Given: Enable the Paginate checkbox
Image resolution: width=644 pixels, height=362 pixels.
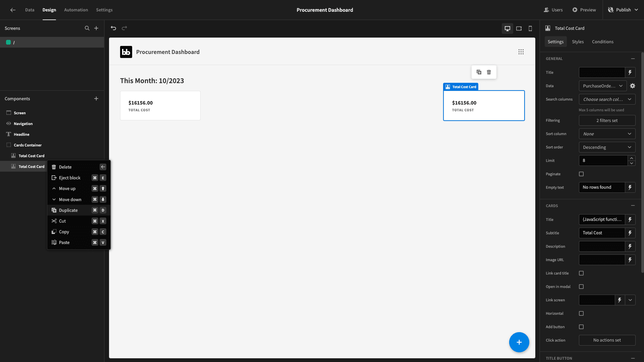Looking at the screenshot, I should [x=581, y=174].
